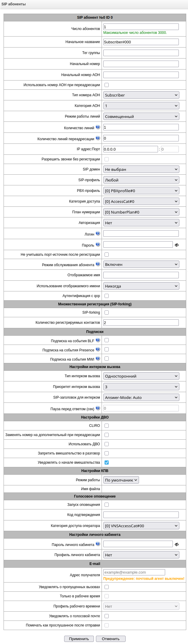The width and height of the screenshot is (188, 644).
Task: Click the Начальный номер input field
Action: [141, 64]
